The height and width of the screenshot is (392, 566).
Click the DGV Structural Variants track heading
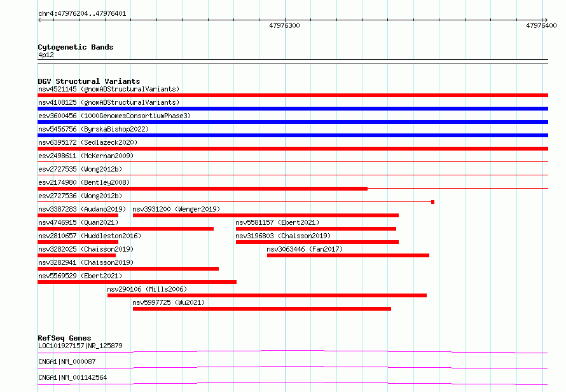(x=89, y=81)
